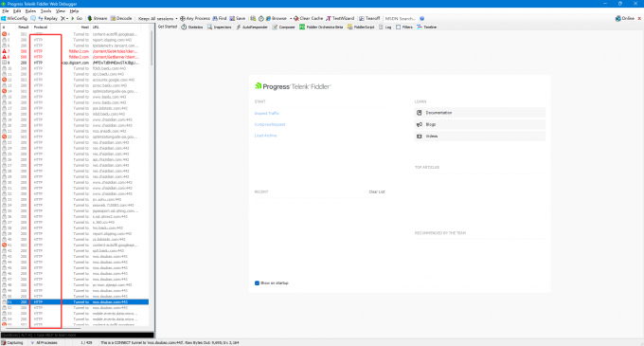Click the timer clock icon
Viewport: 644px width, 346px height.
(x=260, y=19)
